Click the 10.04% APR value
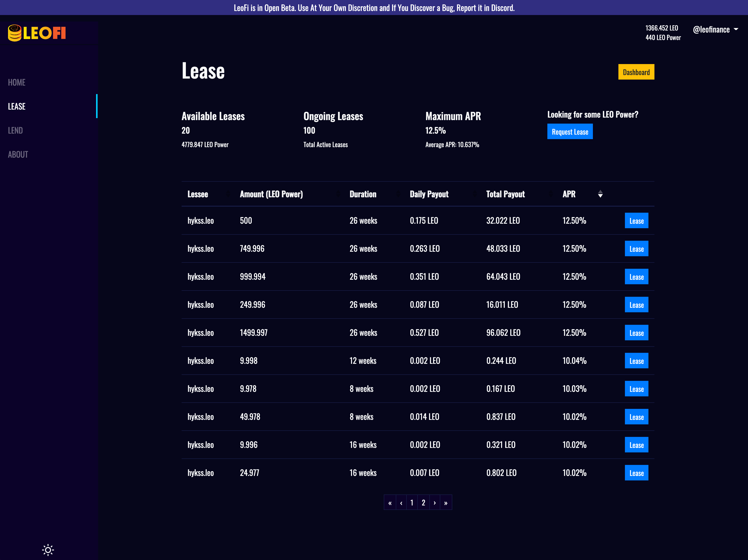748x560 pixels. point(574,361)
